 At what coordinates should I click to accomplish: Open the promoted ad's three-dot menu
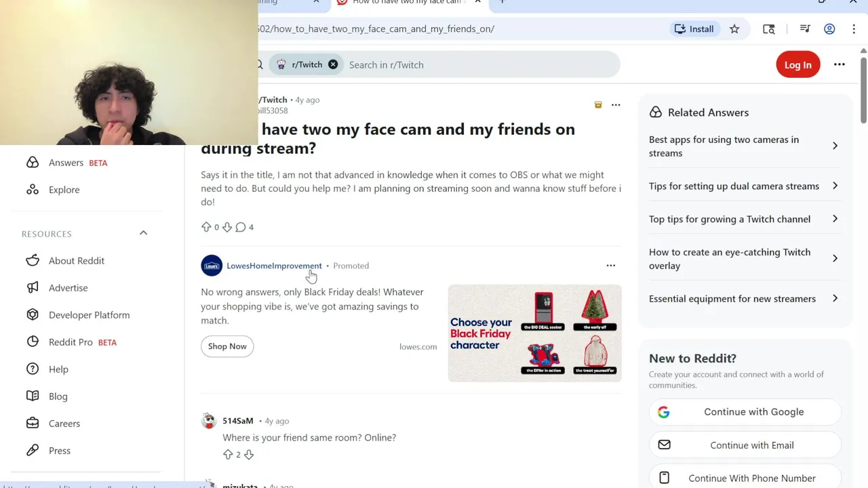(611, 266)
